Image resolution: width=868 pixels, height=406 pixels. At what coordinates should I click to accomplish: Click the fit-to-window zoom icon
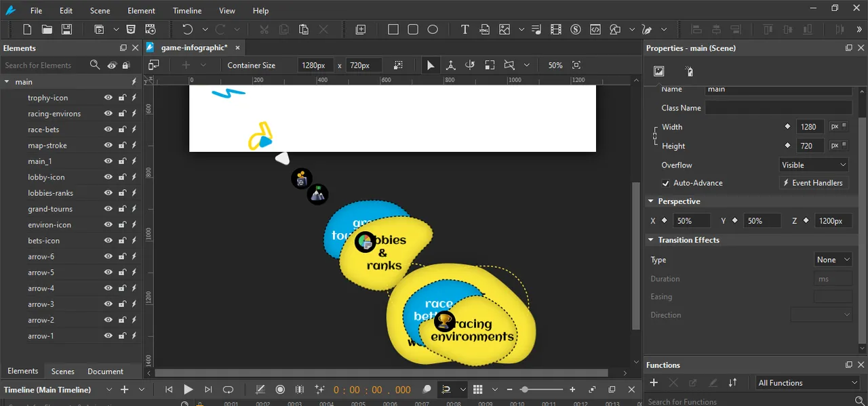tap(576, 65)
